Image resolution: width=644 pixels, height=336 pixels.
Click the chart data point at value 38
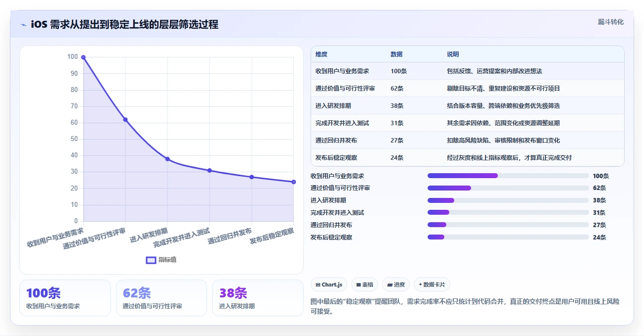[167, 159]
